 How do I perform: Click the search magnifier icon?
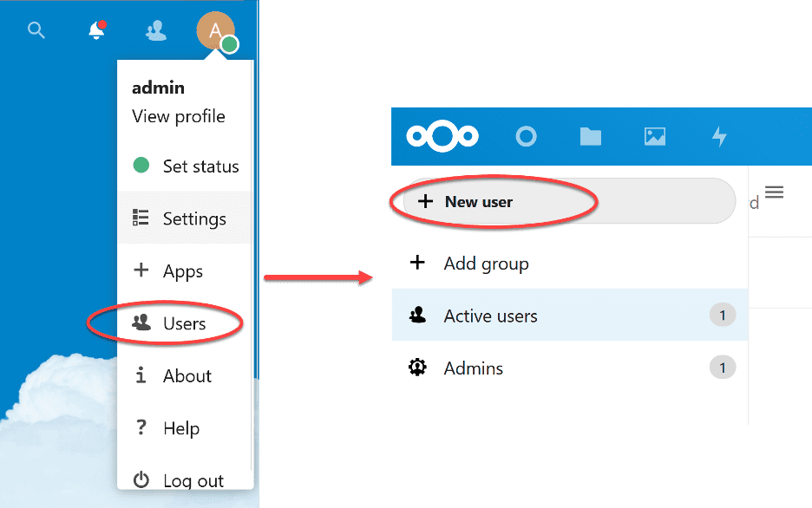point(36,31)
